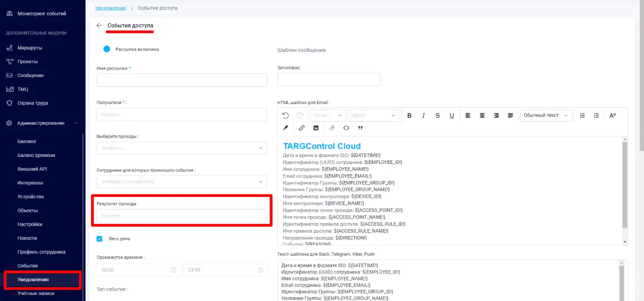The image size is (644, 301).
Task: Select the highlighter pen tool
Action: pyautogui.click(x=286, y=128)
